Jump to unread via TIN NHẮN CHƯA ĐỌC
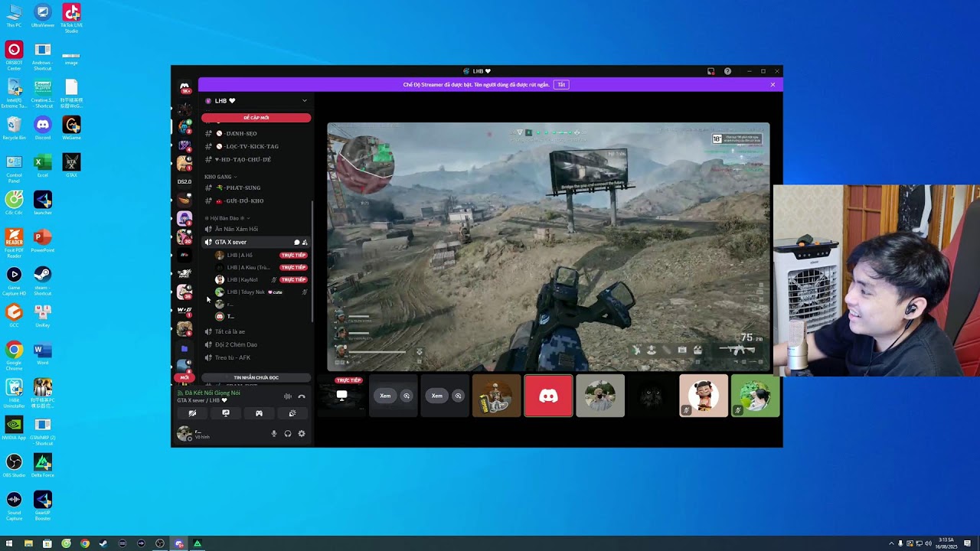 [256, 377]
